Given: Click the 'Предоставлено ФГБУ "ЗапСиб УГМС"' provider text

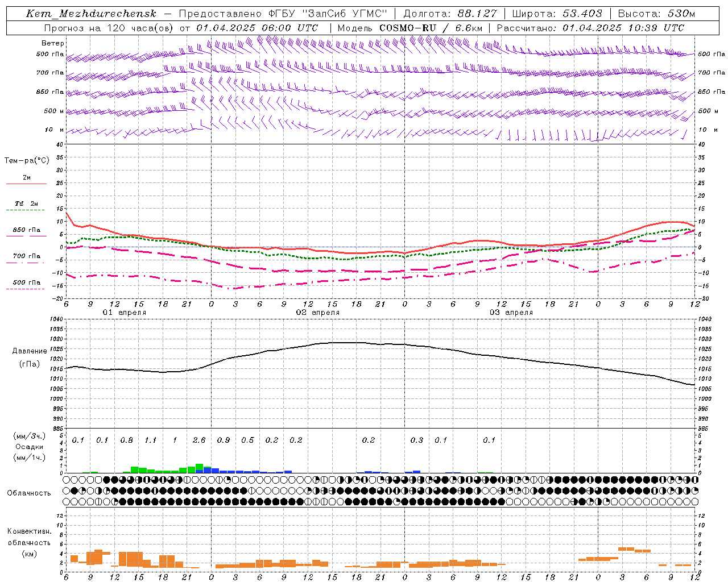Looking at the screenshot, I should 283,14.
